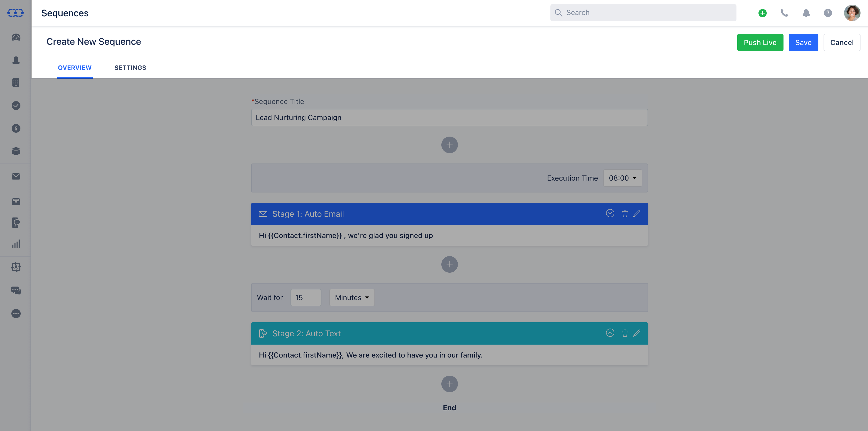The image size is (868, 431).
Task: Open the text messages phone icon in sidebar
Action: (16, 222)
